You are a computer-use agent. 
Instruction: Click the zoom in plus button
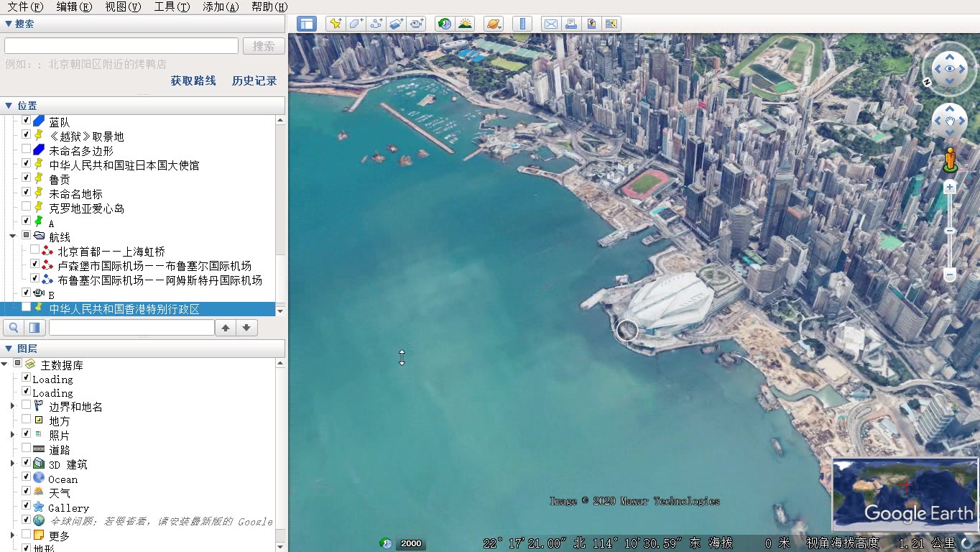[x=950, y=187]
